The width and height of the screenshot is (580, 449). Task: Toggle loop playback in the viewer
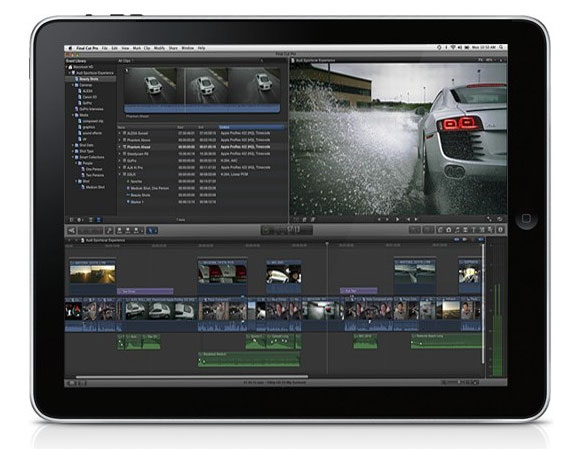500,219
